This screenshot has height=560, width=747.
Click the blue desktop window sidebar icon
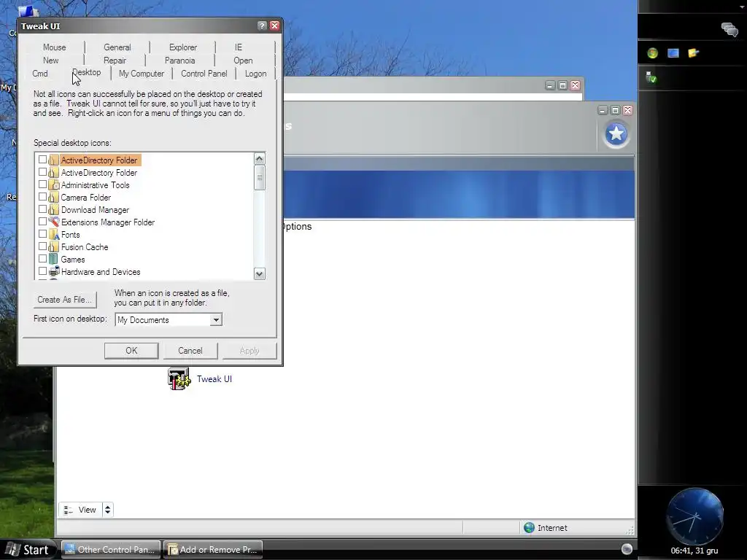(673, 52)
